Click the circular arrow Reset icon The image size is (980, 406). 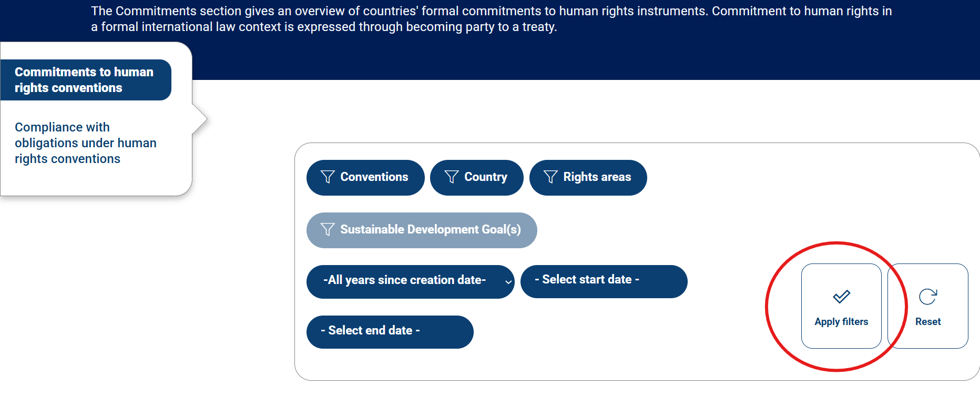click(x=928, y=297)
